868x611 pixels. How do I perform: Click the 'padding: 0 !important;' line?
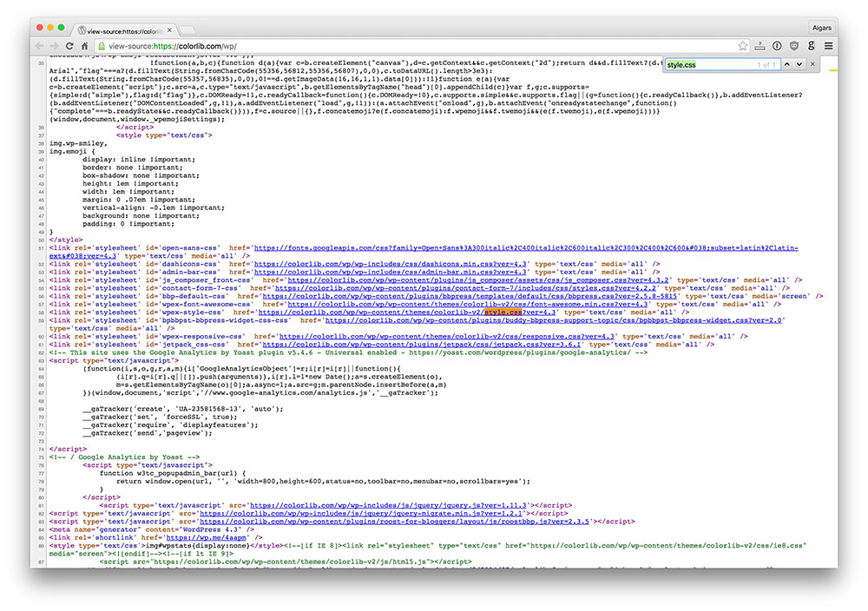point(128,224)
